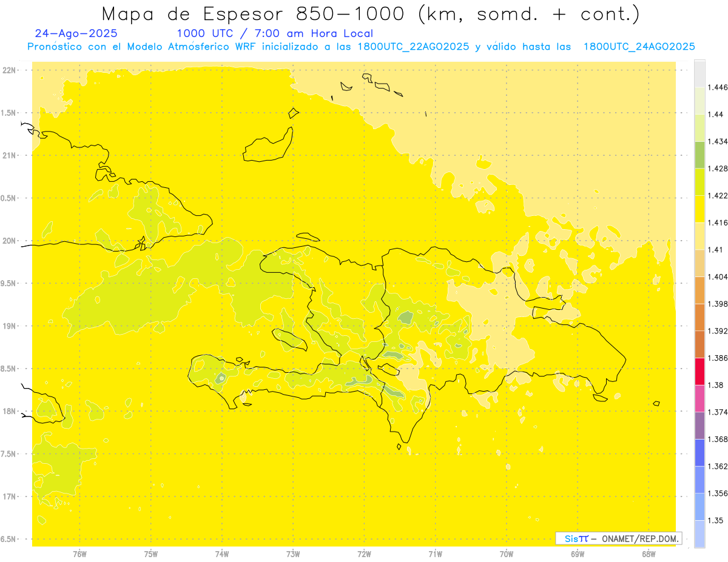Click the bright yellow 1.416–1.422 color bar segment
Screen dimensions: 728x562
[x=699, y=209]
